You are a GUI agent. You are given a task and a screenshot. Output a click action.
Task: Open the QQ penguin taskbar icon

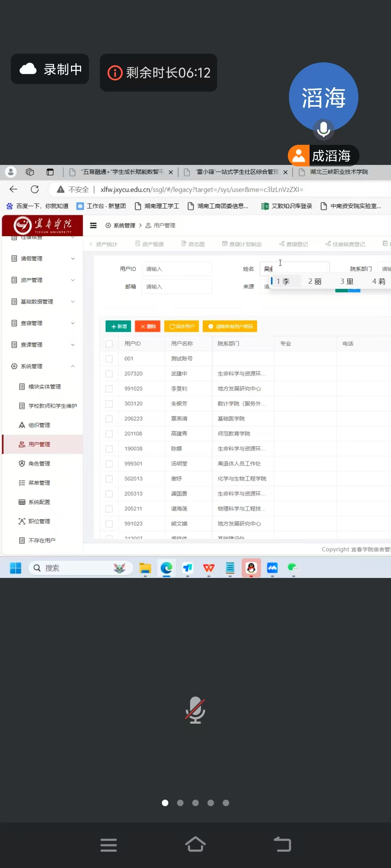tap(251, 568)
